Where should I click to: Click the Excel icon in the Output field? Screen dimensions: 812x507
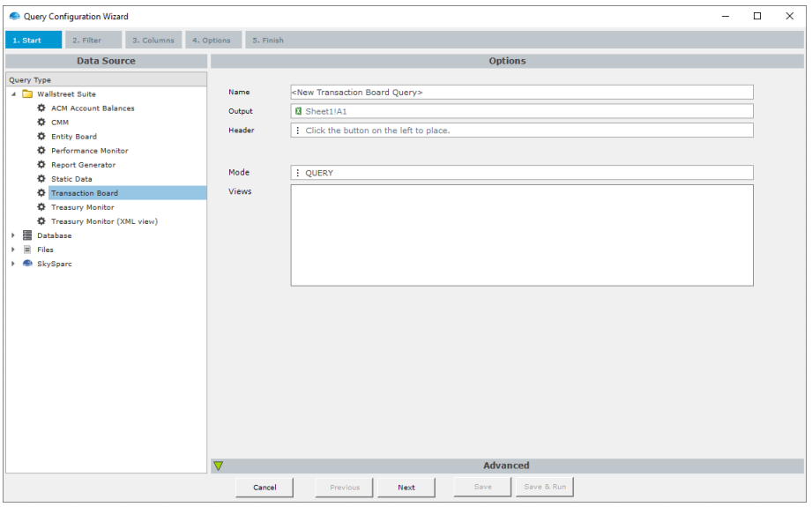(298, 111)
